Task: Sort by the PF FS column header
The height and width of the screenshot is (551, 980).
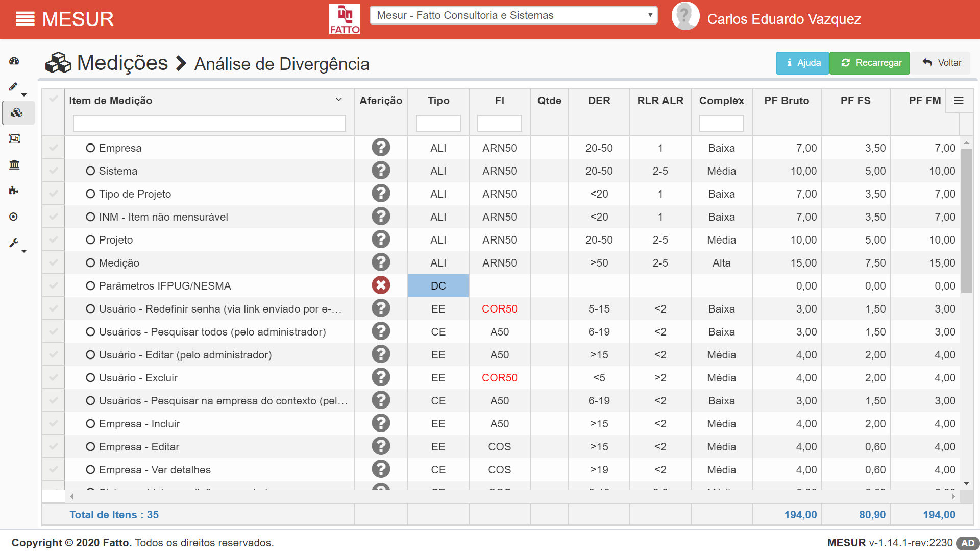Action: point(855,101)
